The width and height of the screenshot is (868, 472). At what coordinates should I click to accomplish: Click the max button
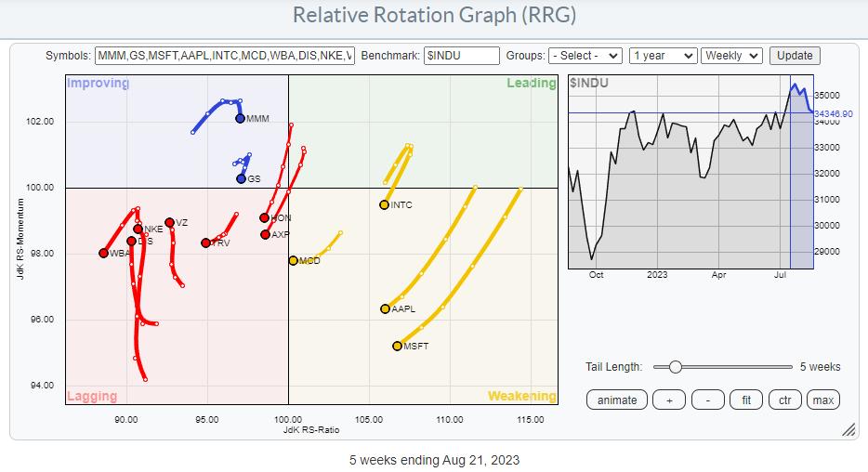(x=822, y=400)
